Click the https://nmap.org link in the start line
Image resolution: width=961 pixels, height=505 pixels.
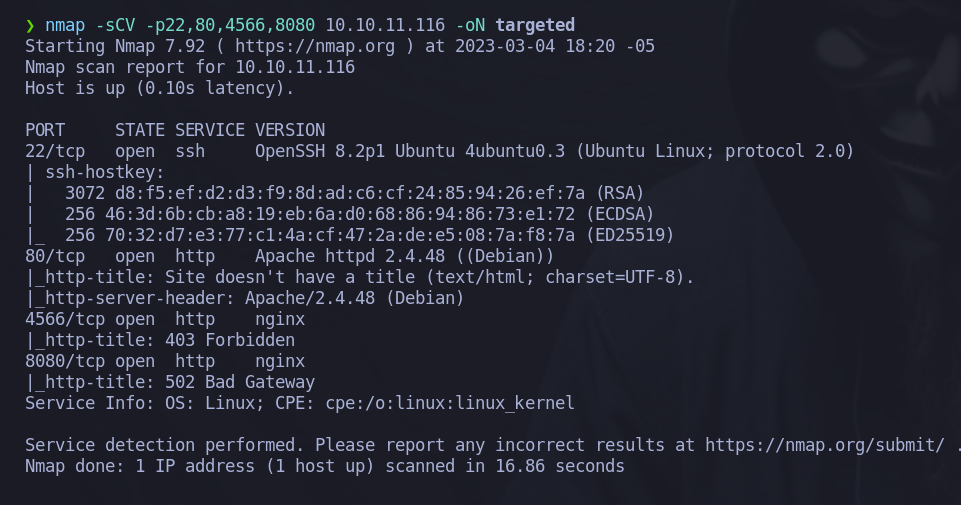(x=315, y=47)
